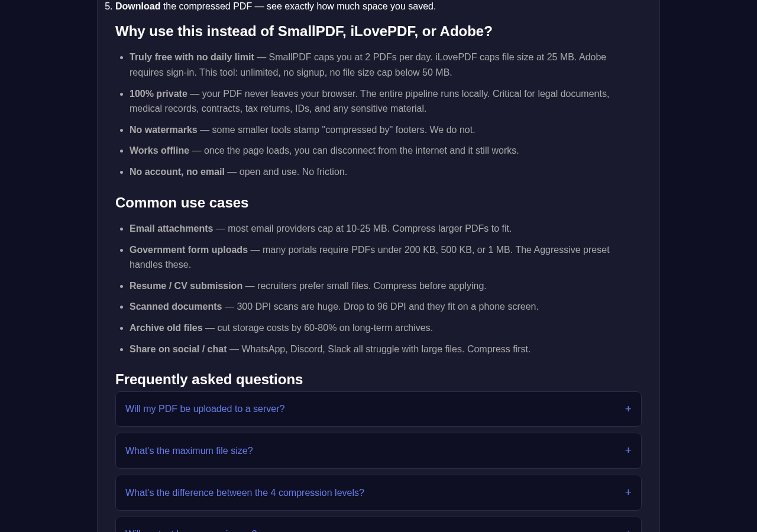Click the 'Scanned documents' bullet label
757x532 pixels.
pos(176,307)
